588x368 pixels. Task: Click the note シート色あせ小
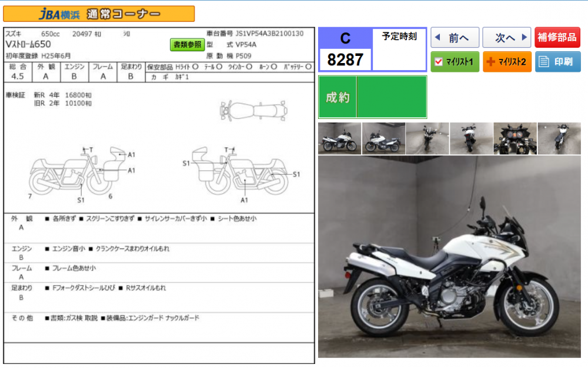click(x=237, y=218)
